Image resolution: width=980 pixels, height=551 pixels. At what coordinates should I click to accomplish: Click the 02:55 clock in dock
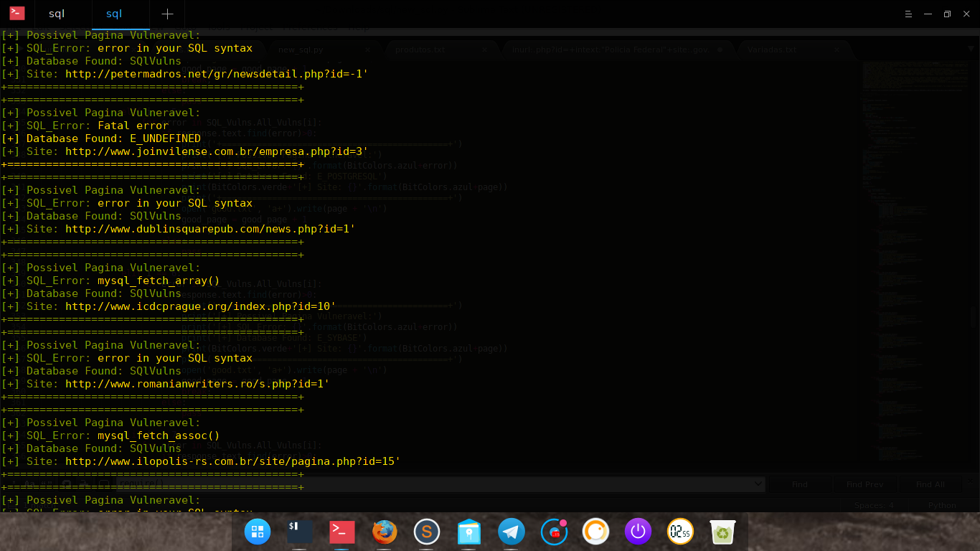tap(680, 532)
